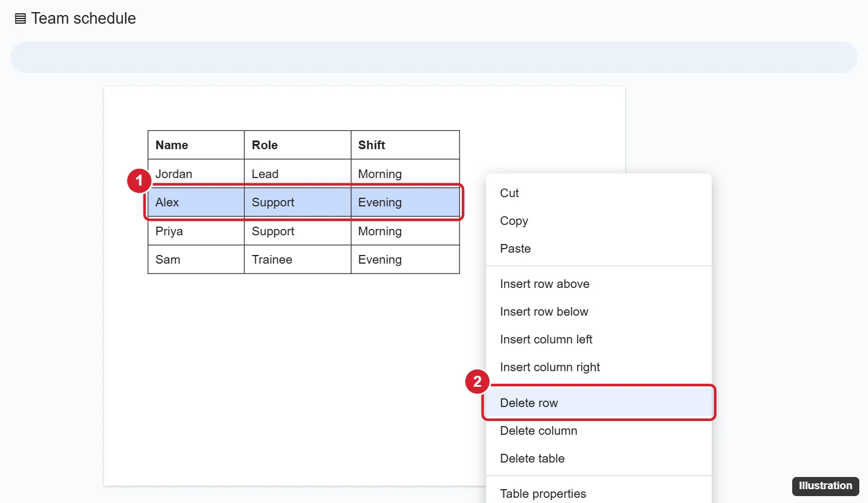
Task: Open Table properties from the menu
Action: click(599, 493)
